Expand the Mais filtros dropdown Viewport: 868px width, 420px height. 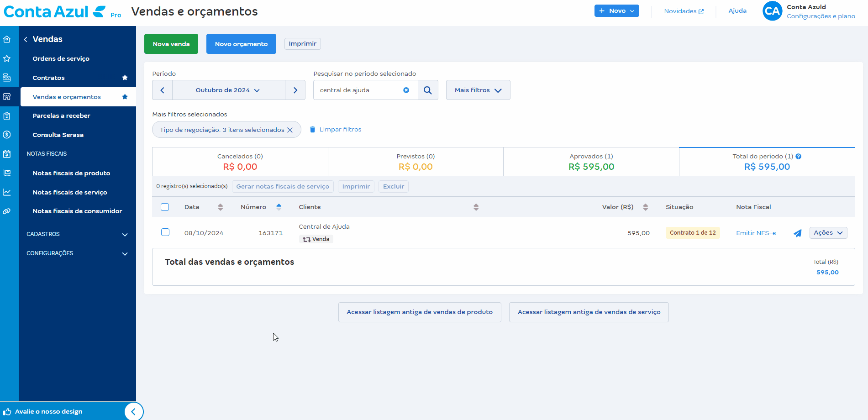click(478, 90)
